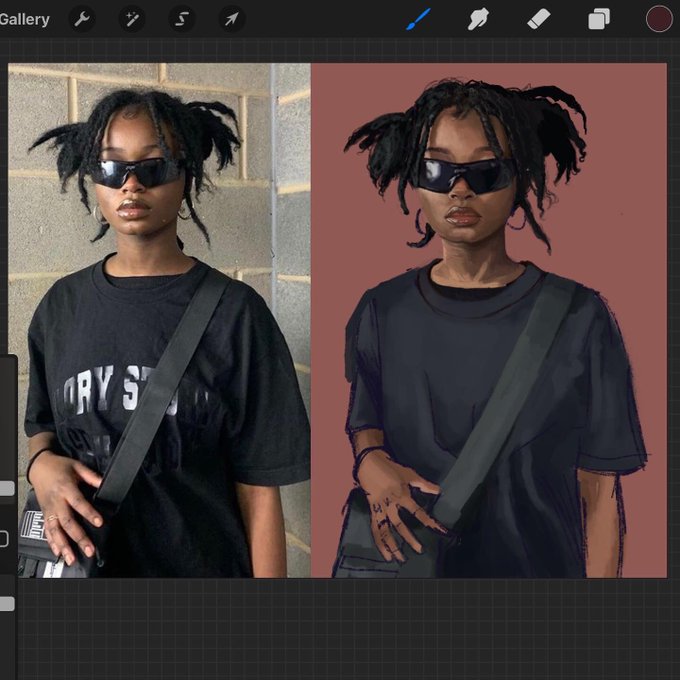Tap the brush size slider handle
The height and width of the screenshot is (680, 680).
(x=6, y=488)
